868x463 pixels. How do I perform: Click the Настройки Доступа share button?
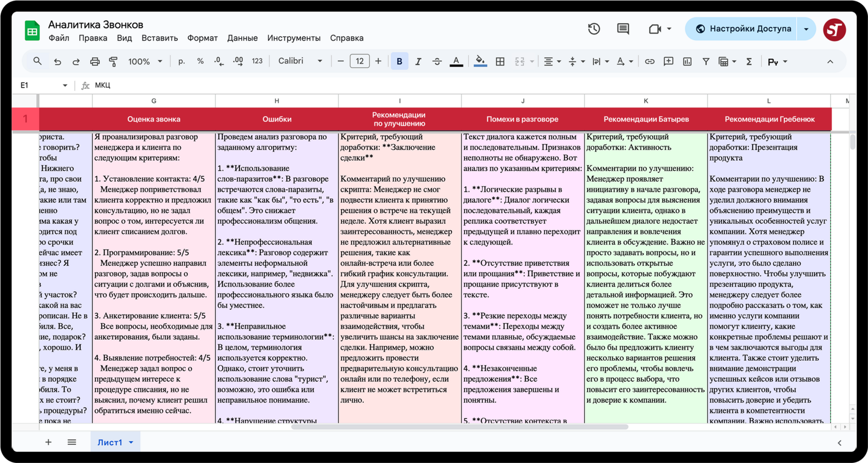[742, 29]
